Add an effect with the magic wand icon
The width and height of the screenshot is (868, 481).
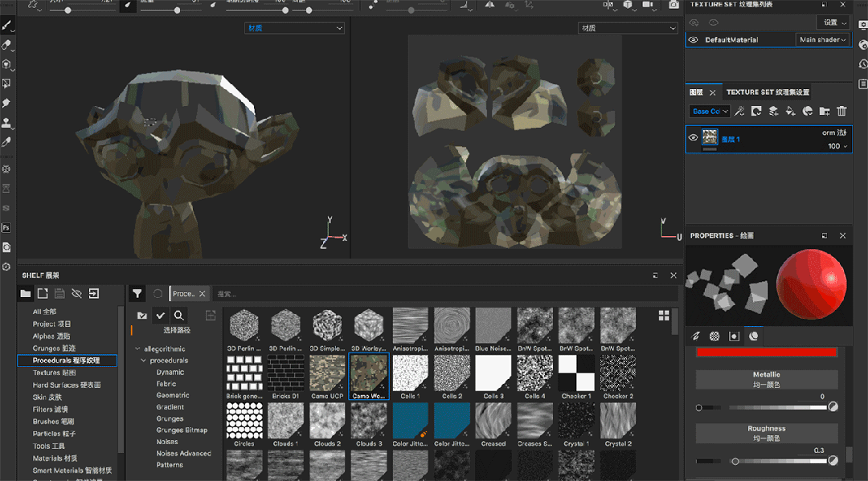(739, 111)
